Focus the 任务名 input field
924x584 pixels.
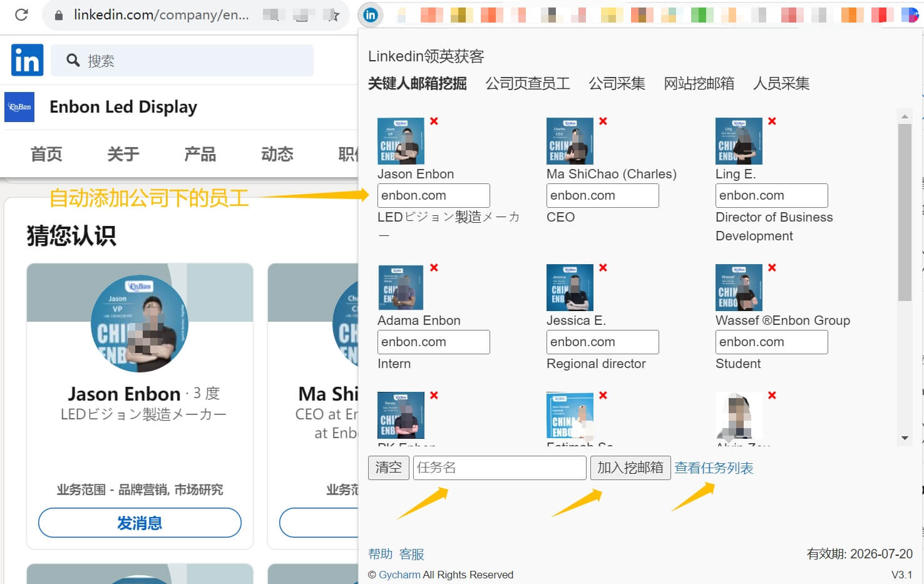tap(500, 468)
